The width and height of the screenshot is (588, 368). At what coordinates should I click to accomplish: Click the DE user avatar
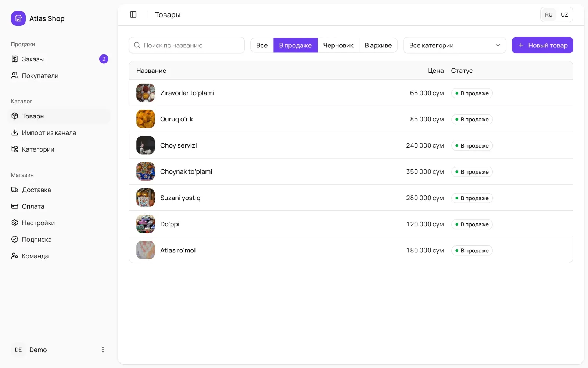point(18,350)
